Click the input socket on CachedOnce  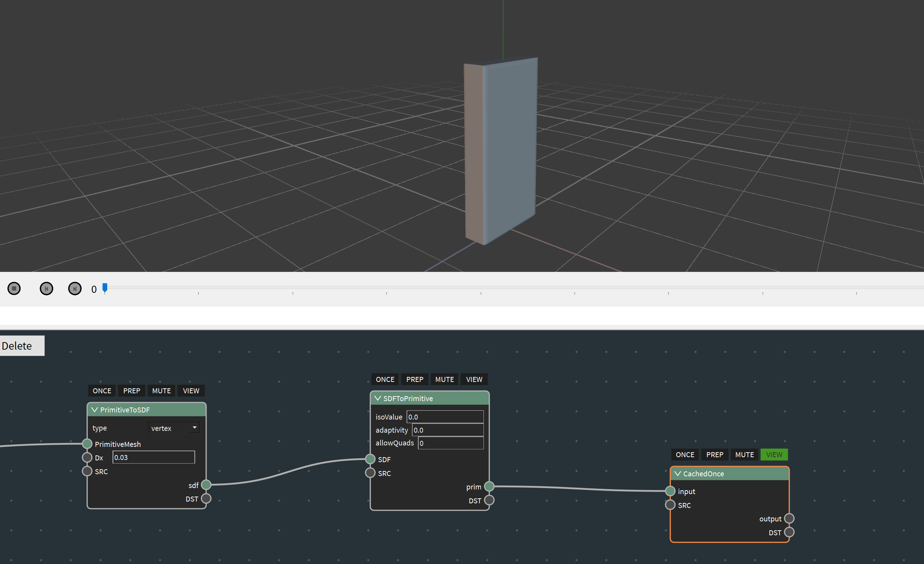[x=670, y=491]
